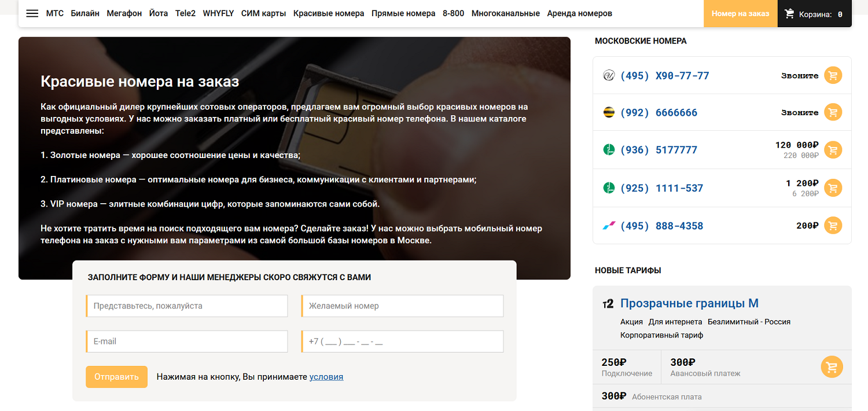
Task: Open the условия link
Action: click(326, 377)
